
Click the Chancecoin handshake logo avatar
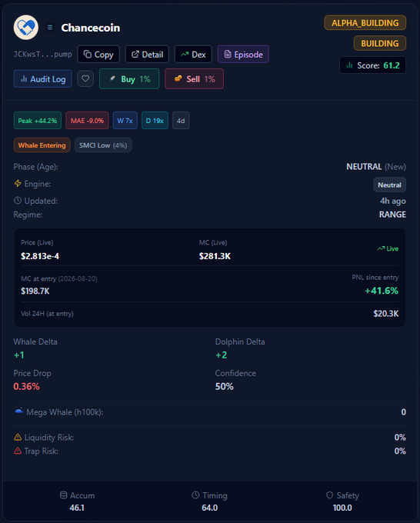coord(26,28)
